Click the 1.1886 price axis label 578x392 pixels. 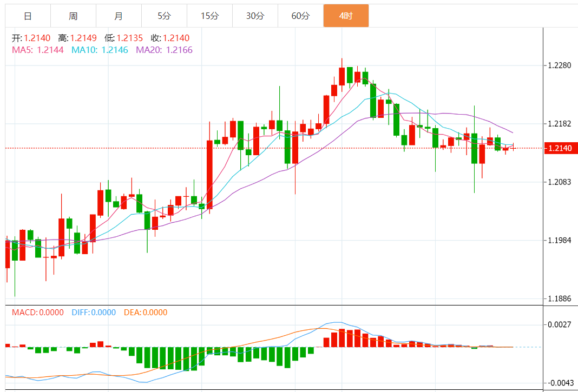pyautogui.click(x=559, y=298)
